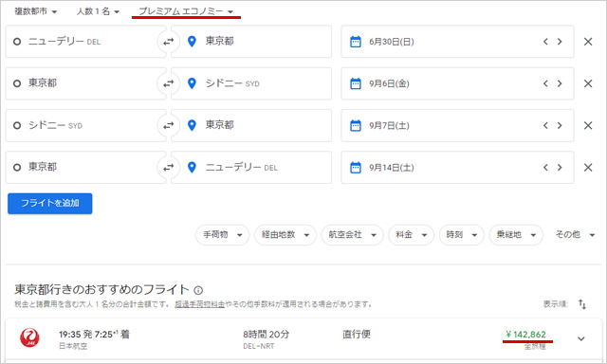The image size is (607, 364).
Task: Edit destination 東京都 in first row
Action: tap(251, 42)
